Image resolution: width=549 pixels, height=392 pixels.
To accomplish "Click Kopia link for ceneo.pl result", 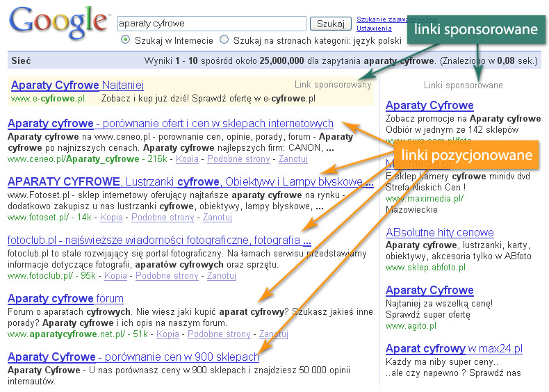I will coord(187,159).
